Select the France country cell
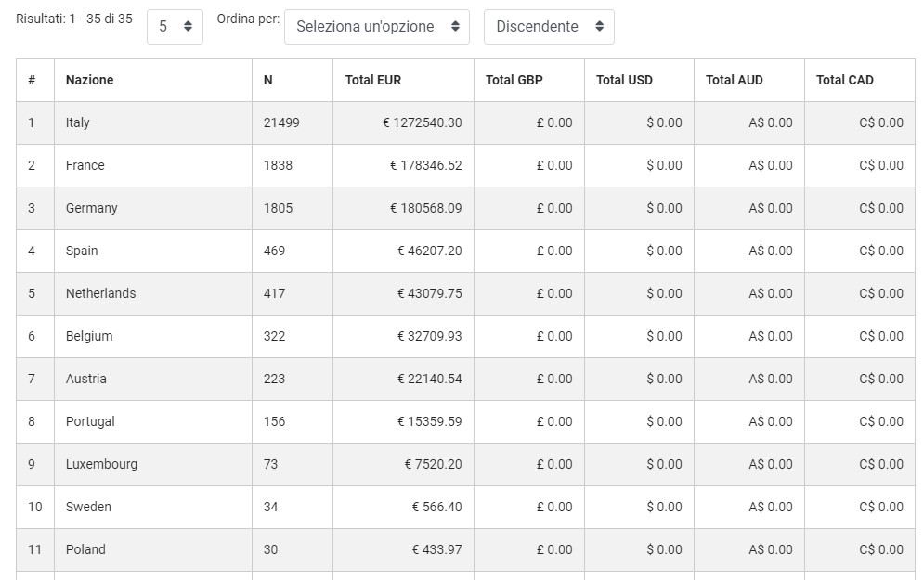This screenshot has width=924, height=580. (85, 165)
